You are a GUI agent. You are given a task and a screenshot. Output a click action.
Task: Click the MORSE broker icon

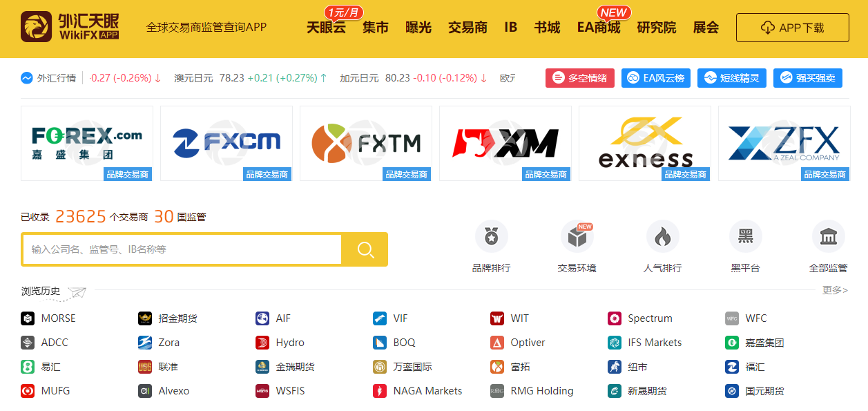[28, 318]
